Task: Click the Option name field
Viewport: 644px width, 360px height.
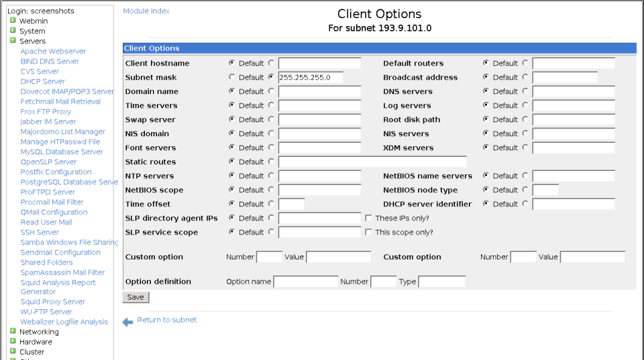Action: (x=306, y=282)
